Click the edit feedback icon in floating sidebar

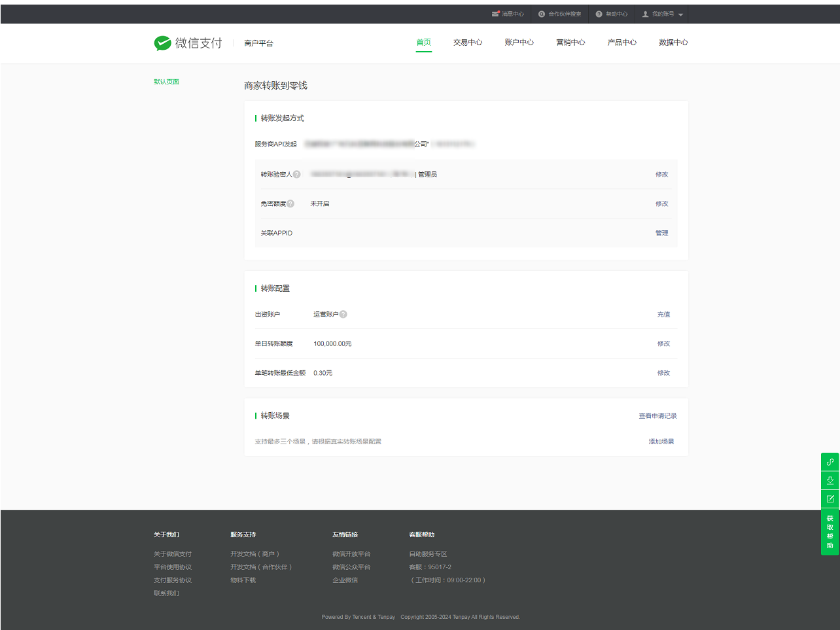[830, 499]
